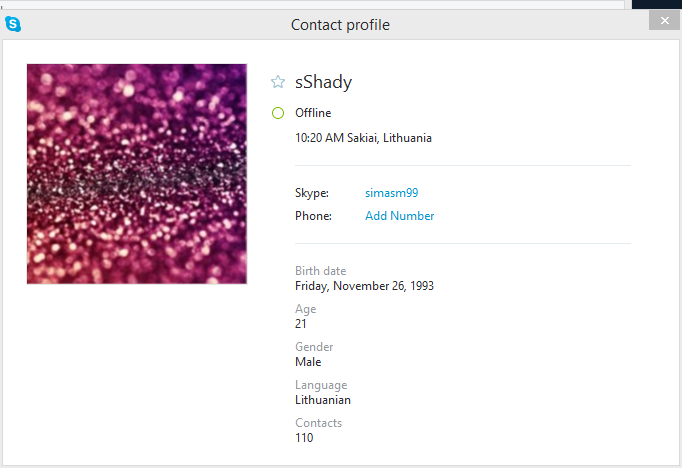
Task: Click the Skype: field label
Action: click(311, 193)
